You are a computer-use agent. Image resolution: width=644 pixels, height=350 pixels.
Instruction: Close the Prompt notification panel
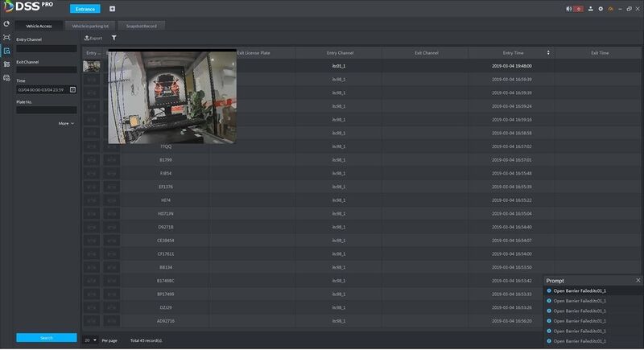pos(638,280)
